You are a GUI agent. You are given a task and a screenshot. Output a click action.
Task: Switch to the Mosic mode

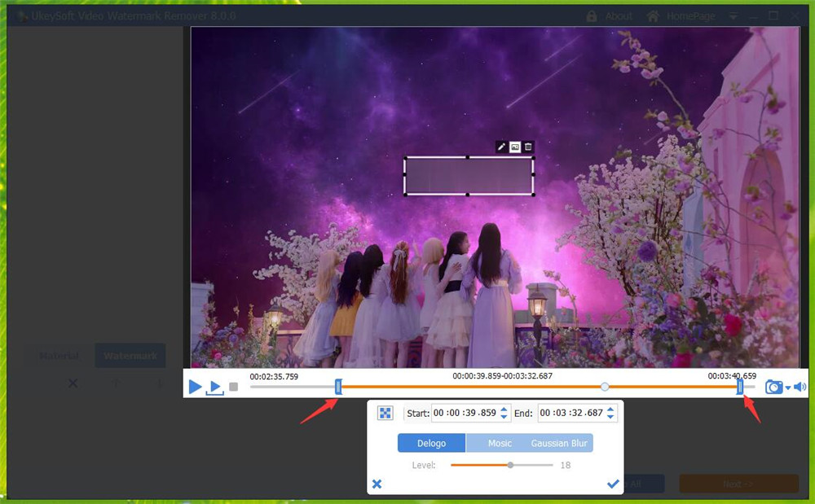500,443
